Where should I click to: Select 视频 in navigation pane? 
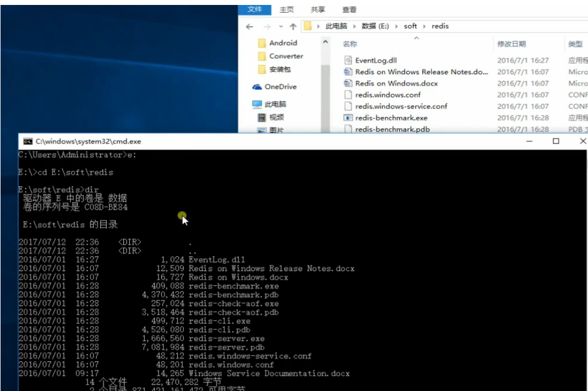[x=276, y=117]
